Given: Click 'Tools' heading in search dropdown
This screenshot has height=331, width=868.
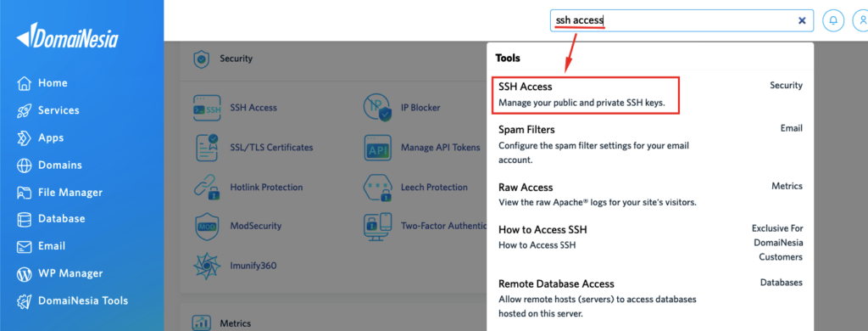Looking at the screenshot, I should click(x=508, y=58).
